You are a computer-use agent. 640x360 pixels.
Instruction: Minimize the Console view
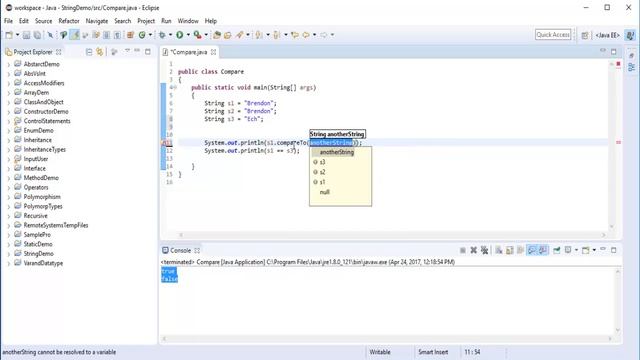[603, 249]
